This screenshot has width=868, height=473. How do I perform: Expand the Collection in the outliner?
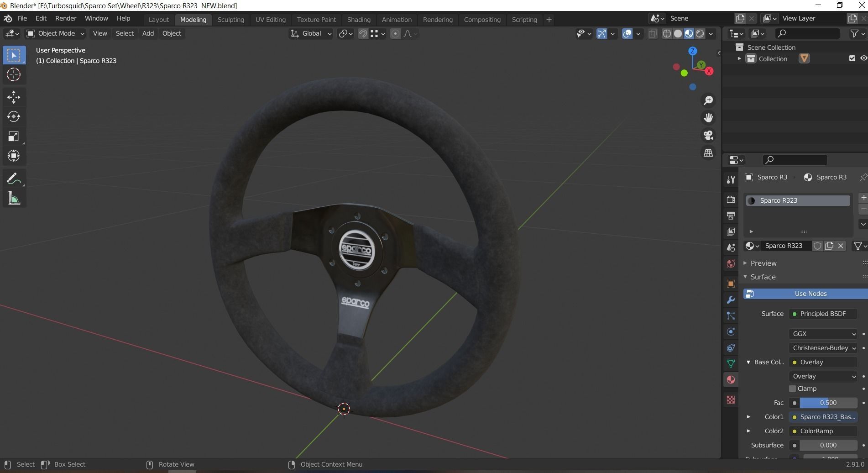click(x=739, y=58)
